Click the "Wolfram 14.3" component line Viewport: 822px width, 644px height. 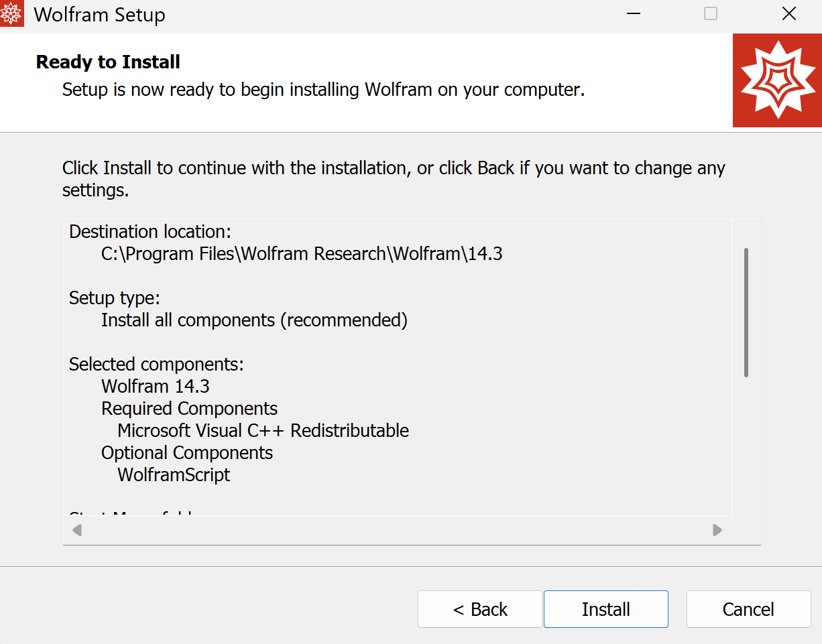(156, 387)
